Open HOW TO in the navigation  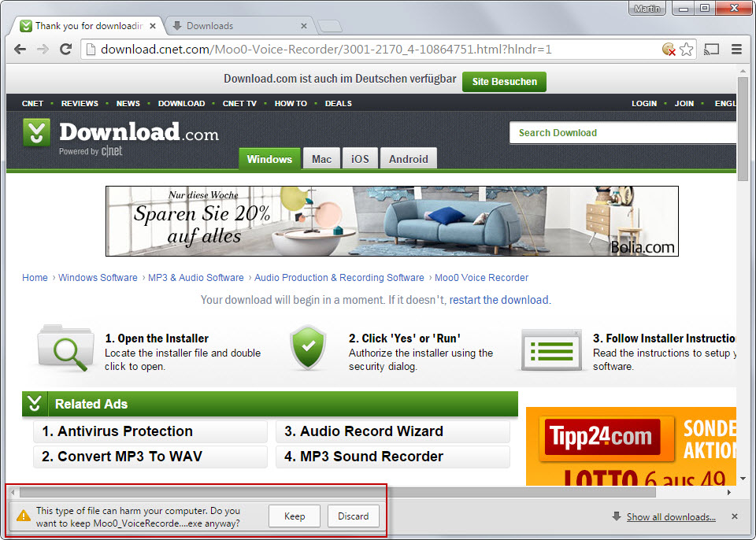pyautogui.click(x=291, y=103)
